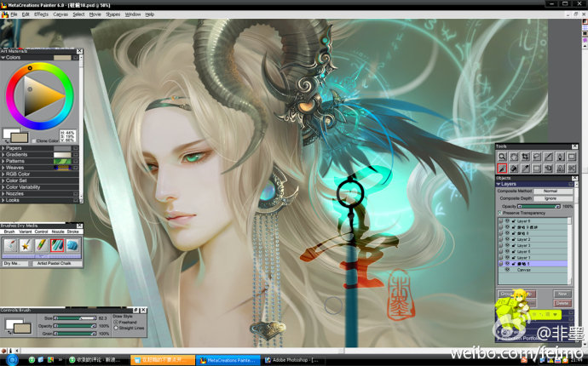588x366 pixels.
Task: Select the Dropper tool
Action: [526, 169]
